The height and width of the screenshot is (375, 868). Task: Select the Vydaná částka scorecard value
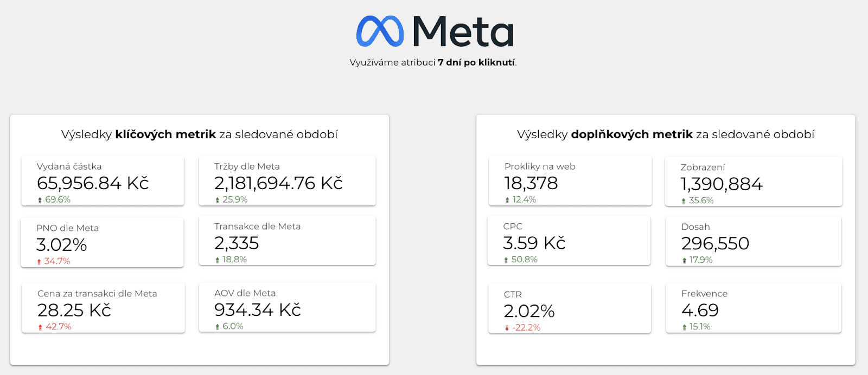(93, 183)
